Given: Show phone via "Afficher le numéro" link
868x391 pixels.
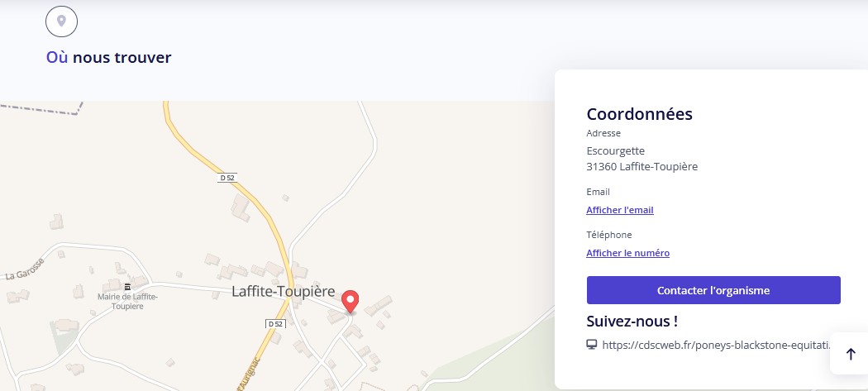Looking at the screenshot, I should [627, 253].
